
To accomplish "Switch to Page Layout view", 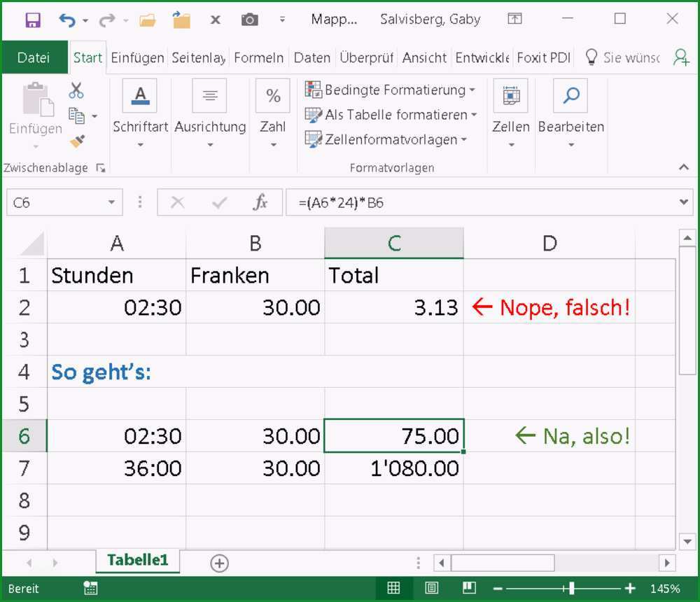I will pyautogui.click(x=431, y=588).
